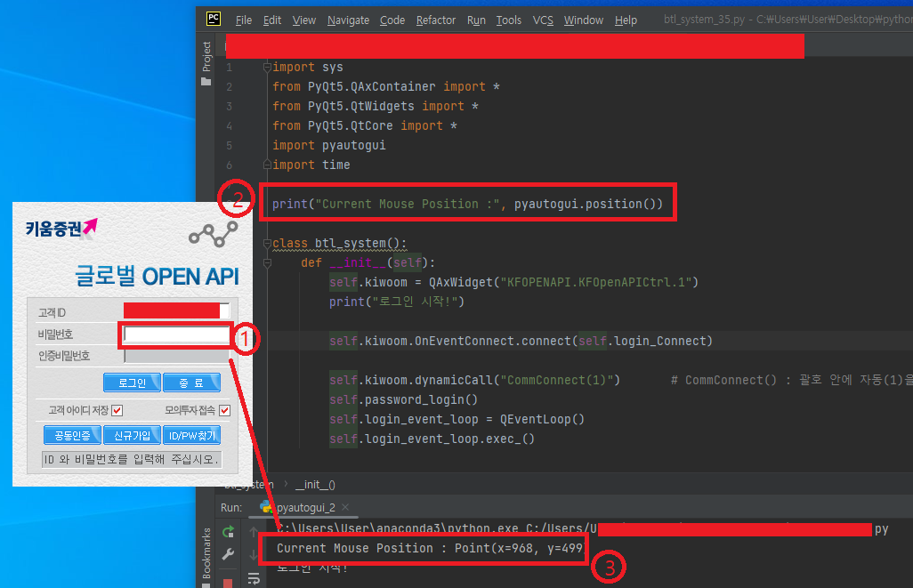Open the Help menu
The width and height of the screenshot is (913, 588).
(626, 20)
